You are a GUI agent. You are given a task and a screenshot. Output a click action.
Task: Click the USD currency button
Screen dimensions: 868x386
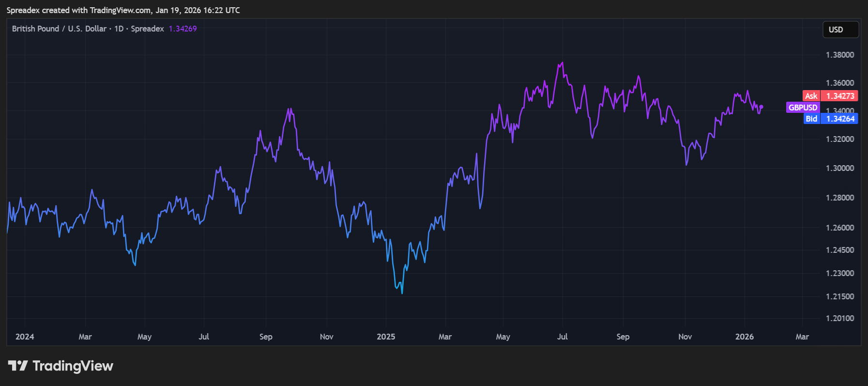(840, 30)
